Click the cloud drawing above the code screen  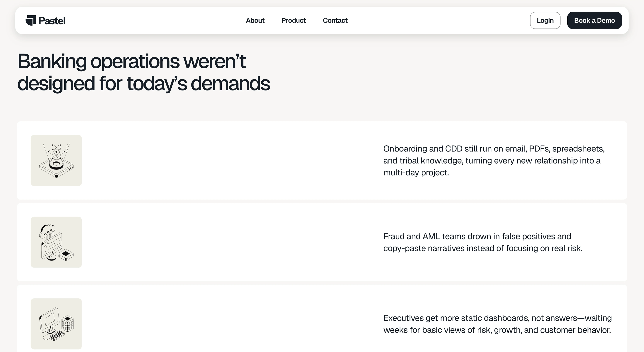(47, 229)
